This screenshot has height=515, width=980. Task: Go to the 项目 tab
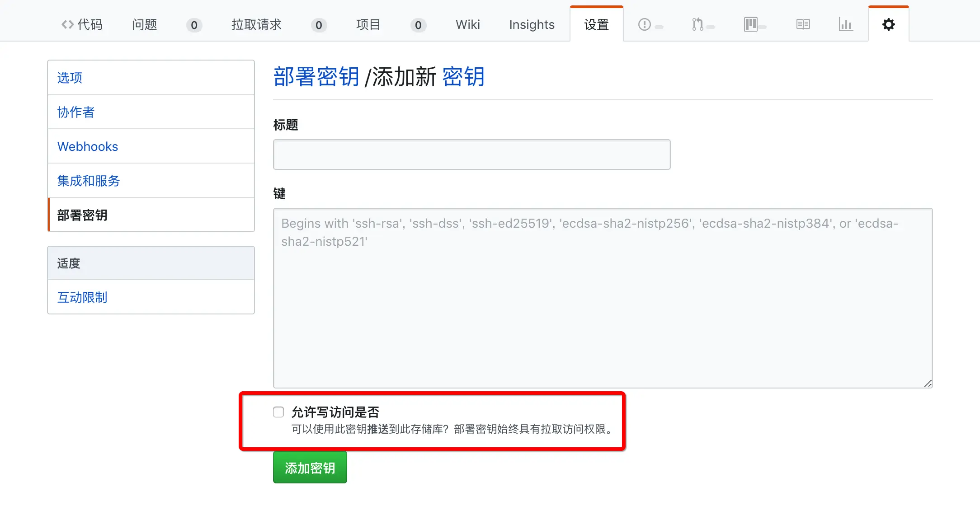pyautogui.click(x=368, y=24)
